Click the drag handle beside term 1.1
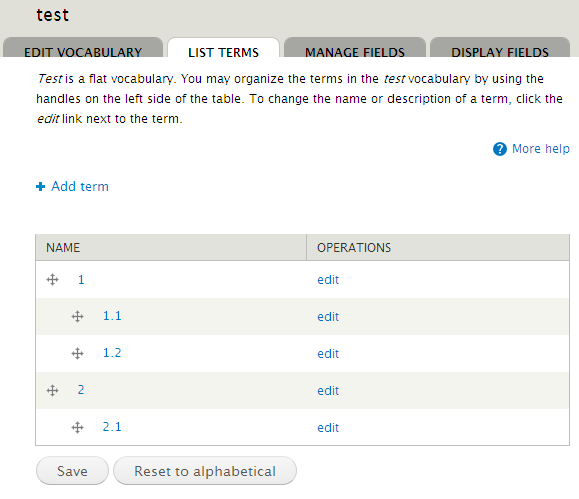This screenshot has width=579, height=499. pos(77,317)
